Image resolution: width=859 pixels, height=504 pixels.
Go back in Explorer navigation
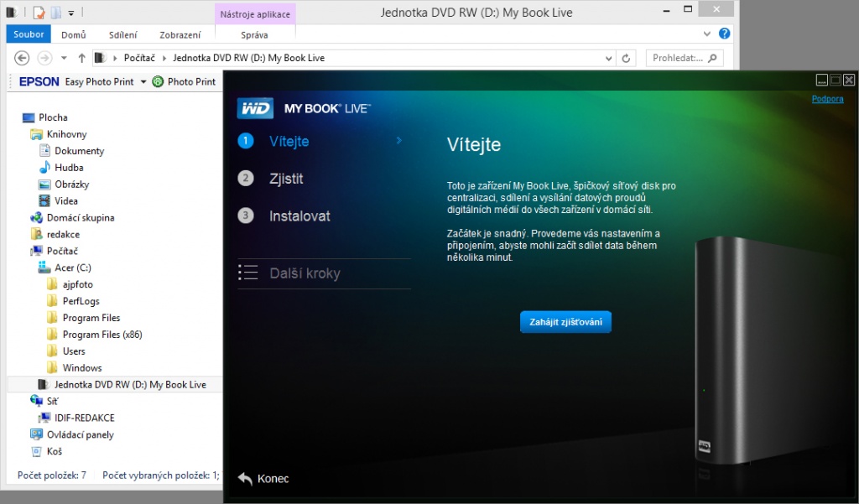click(x=21, y=58)
